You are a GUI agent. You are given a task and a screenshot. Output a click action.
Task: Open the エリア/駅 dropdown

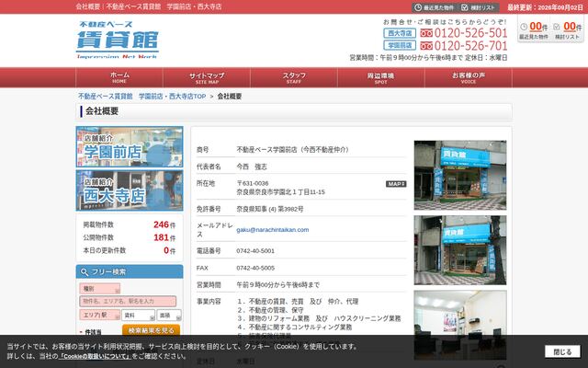click(x=100, y=315)
